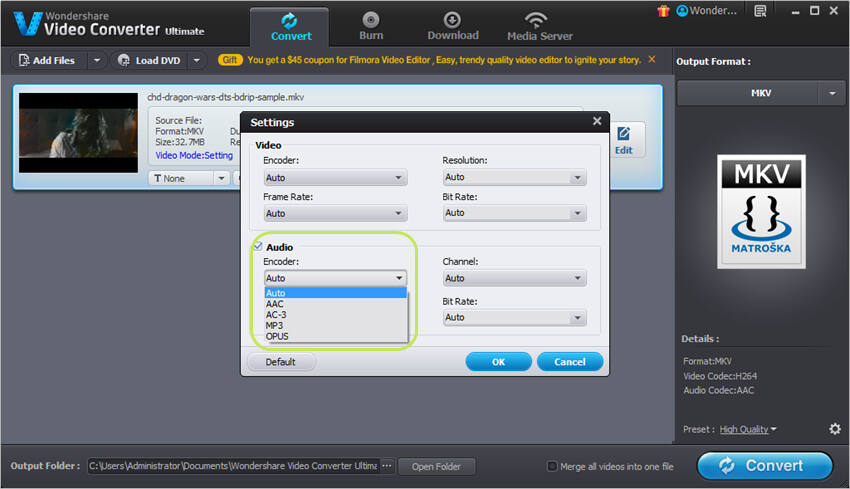Expand the Add Files dropdown arrow
The width and height of the screenshot is (850, 489).
pos(96,60)
